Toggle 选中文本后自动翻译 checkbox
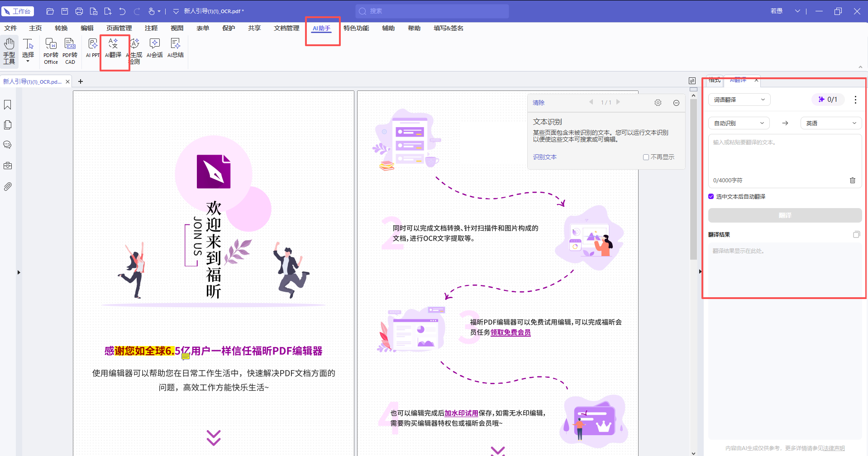This screenshot has width=868, height=456. [711, 196]
